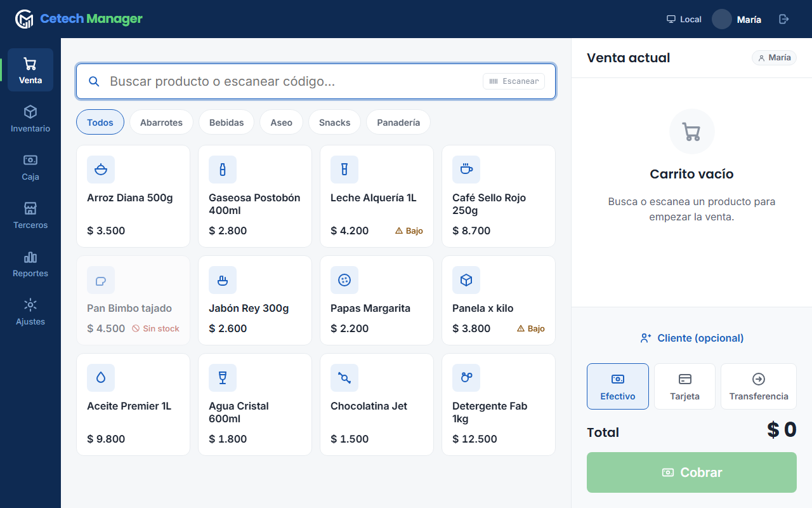Filter products by Abarrotes
Screen dimensions: 812x508
pos(161,123)
